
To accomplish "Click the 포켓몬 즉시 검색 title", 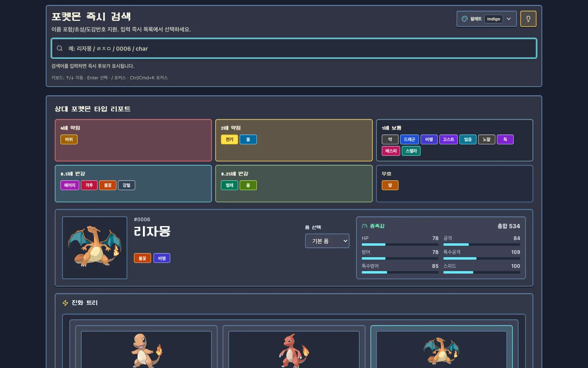I will pyautogui.click(x=91, y=17).
